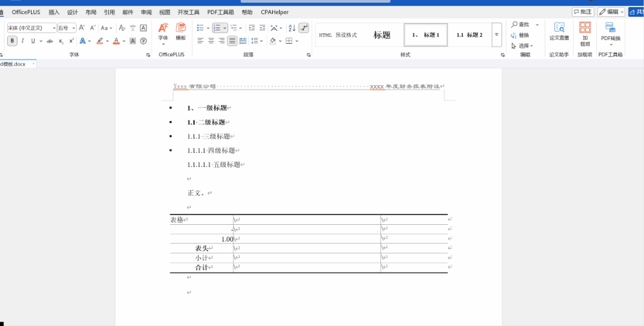Open 审阅 Review tab

pos(146,12)
